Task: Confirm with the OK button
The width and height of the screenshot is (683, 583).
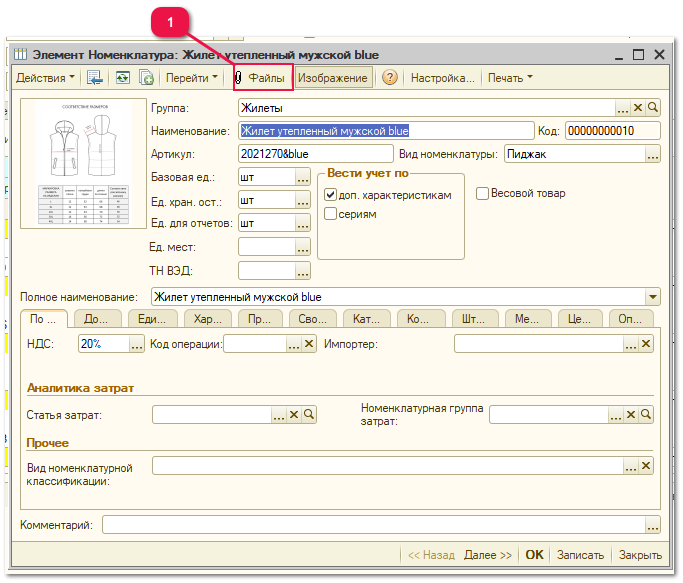Action: 534,555
